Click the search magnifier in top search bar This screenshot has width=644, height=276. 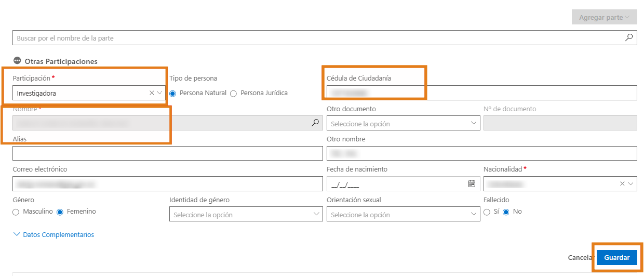point(628,38)
